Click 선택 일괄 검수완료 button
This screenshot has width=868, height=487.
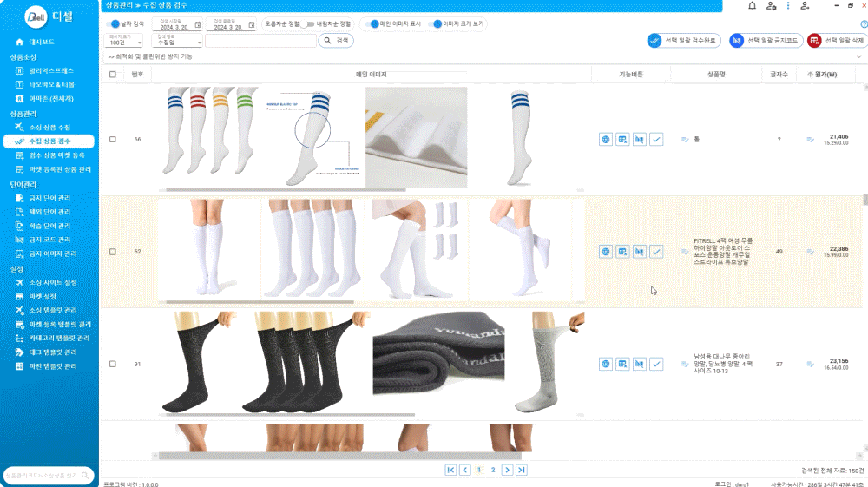click(x=684, y=41)
